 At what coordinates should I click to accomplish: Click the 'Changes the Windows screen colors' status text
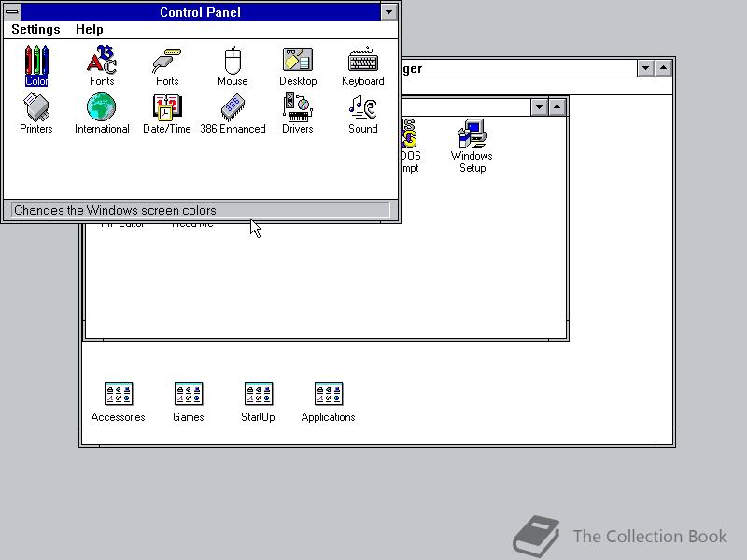coord(115,210)
